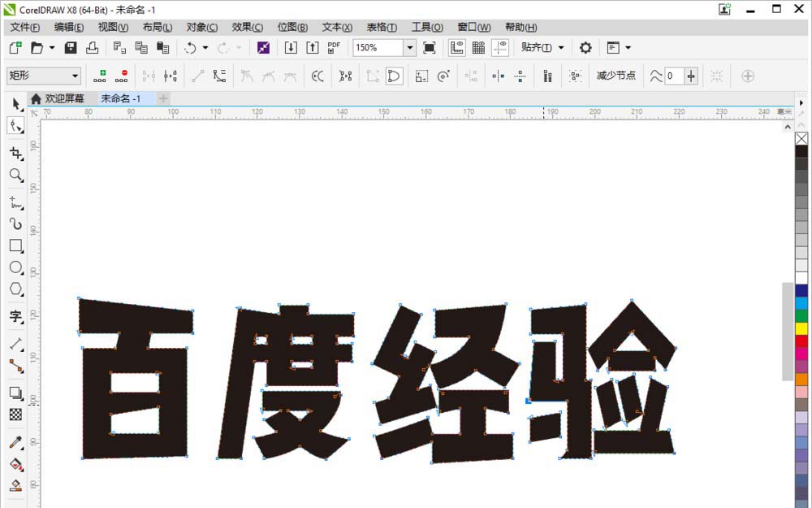Select the Text tool

coord(15,318)
